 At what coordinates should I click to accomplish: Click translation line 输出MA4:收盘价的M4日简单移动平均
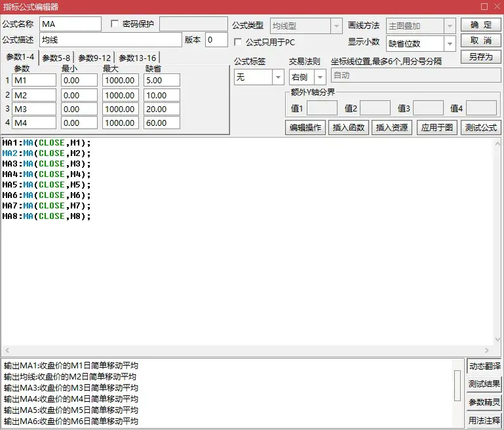[71, 399]
